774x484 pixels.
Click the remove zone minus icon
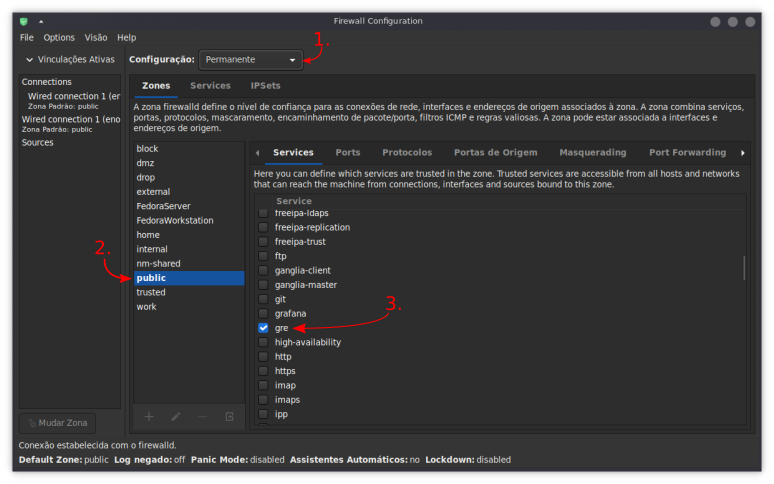[x=202, y=417]
